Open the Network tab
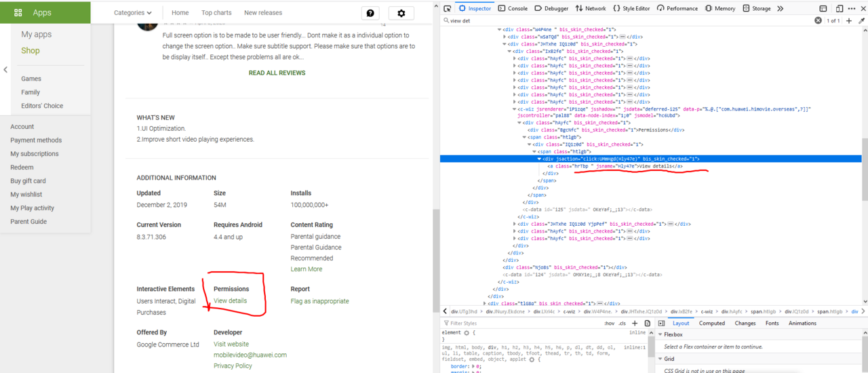 (591, 8)
